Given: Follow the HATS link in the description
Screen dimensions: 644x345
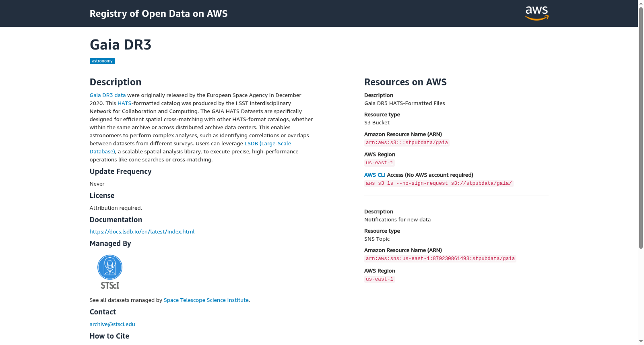Looking at the screenshot, I should coord(124,103).
